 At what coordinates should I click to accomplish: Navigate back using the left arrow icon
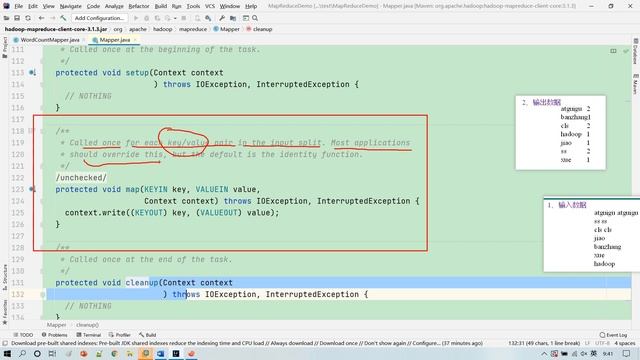click(x=41, y=18)
